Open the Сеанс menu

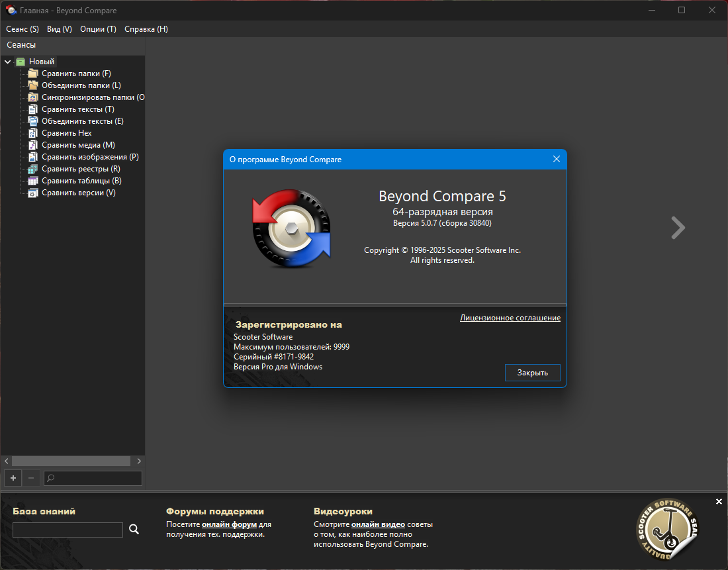(x=23, y=29)
